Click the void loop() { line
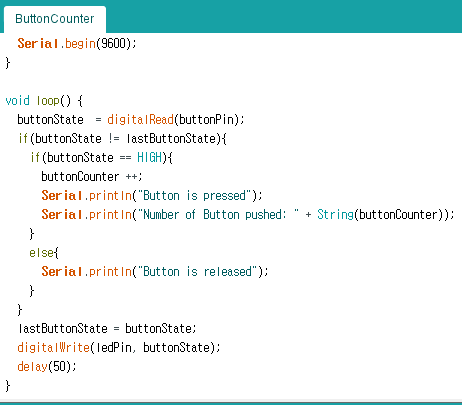The width and height of the screenshot is (462, 405). point(44,100)
